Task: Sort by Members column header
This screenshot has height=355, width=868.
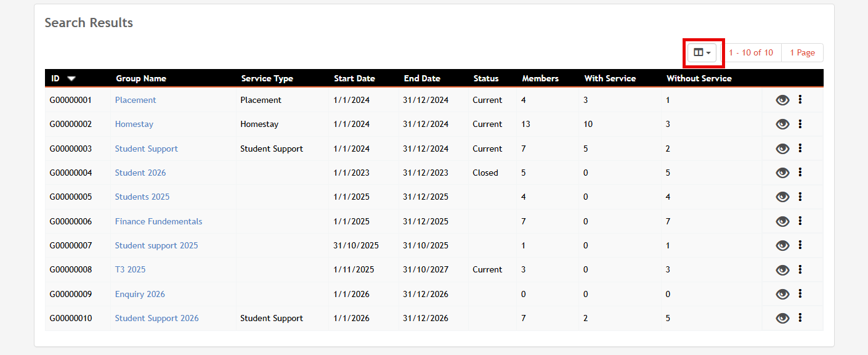Action: 540,78
